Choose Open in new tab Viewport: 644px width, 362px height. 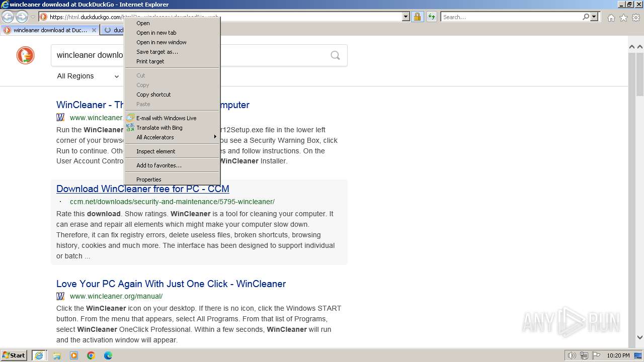pos(172,33)
